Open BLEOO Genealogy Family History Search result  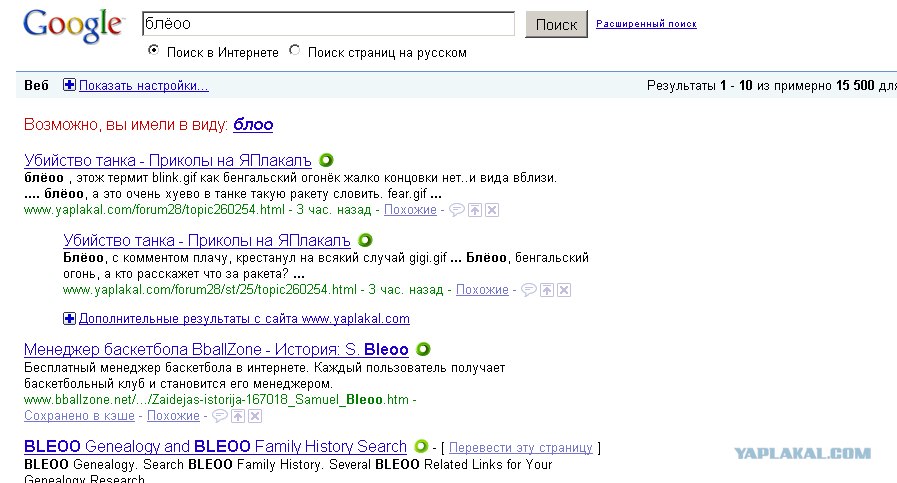click(x=215, y=446)
